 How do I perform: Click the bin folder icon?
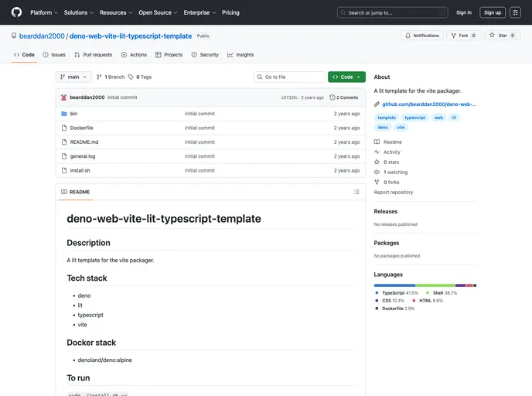pyautogui.click(x=63, y=114)
